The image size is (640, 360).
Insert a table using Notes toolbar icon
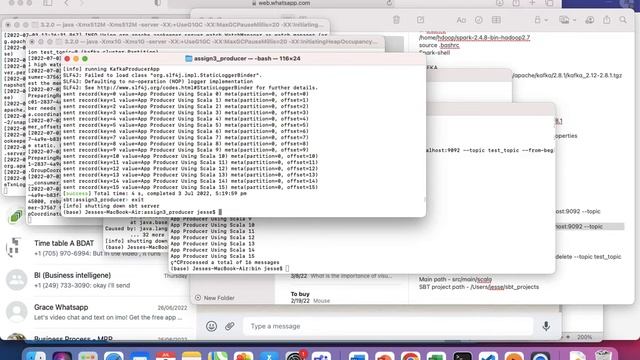click(x=496, y=20)
